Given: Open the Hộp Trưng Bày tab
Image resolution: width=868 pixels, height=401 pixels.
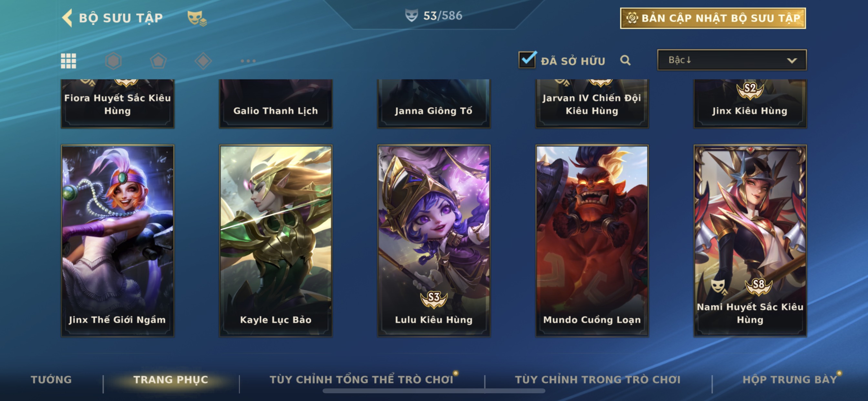Looking at the screenshot, I should (x=790, y=380).
